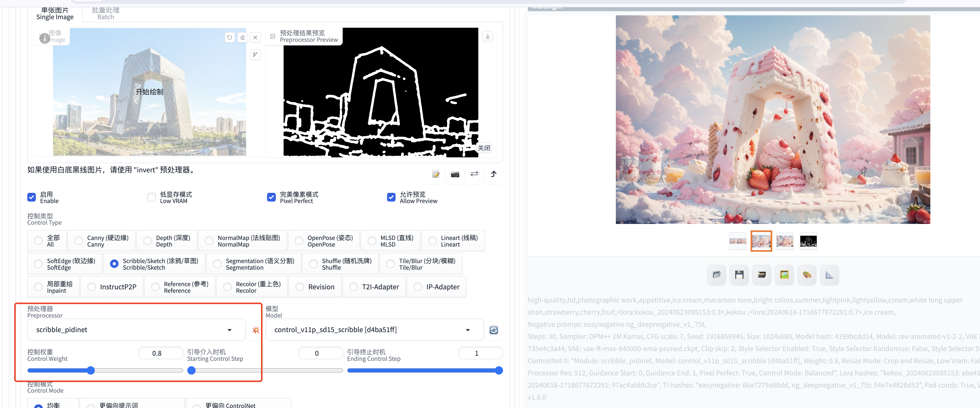Refresh the ControlNet model list
Viewport: 980px width, 408px height.
coord(494,330)
